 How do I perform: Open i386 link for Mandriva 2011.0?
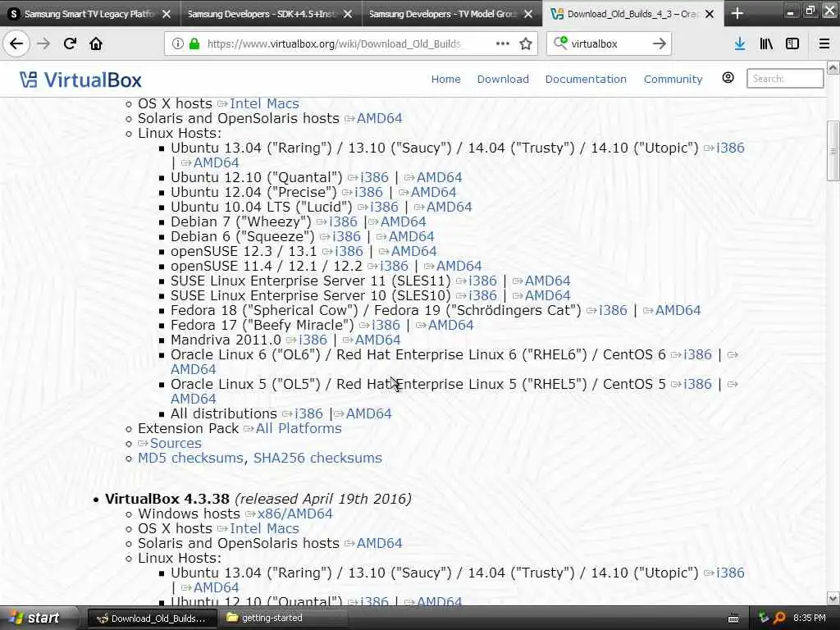(x=313, y=340)
